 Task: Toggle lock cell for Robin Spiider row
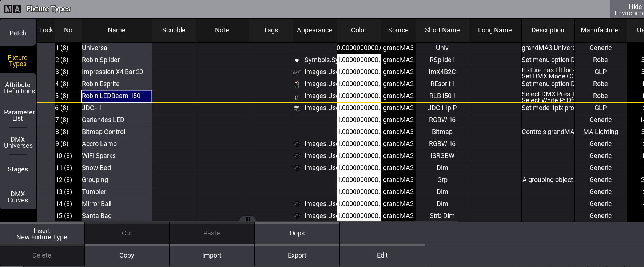click(x=46, y=60)
